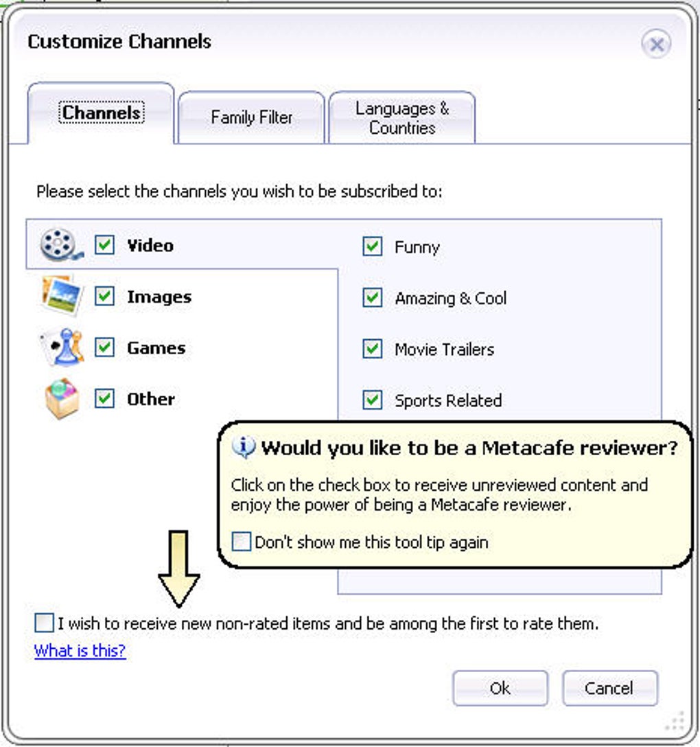Open the 'What is this?' link
The width and height of the screenshot is (700, 747).
point(80,650)
